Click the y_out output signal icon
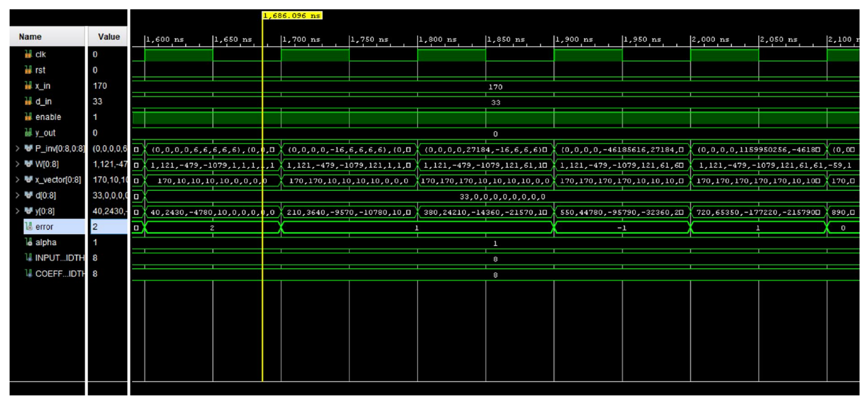Image resolution: width=868 pixels, height=403 pixels. click(x=28, y=133)
